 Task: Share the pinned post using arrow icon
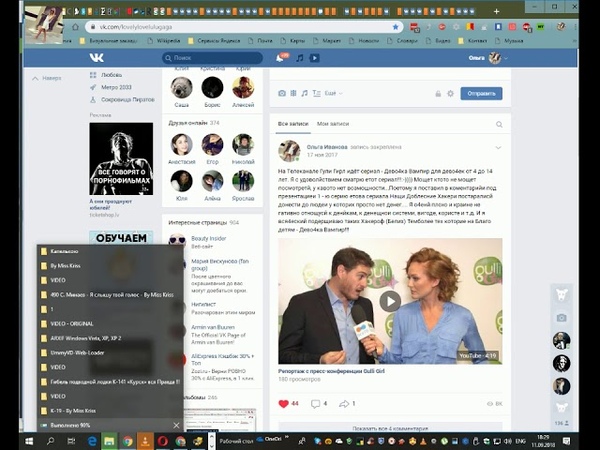pyautogui.click(x=343, y=403)
